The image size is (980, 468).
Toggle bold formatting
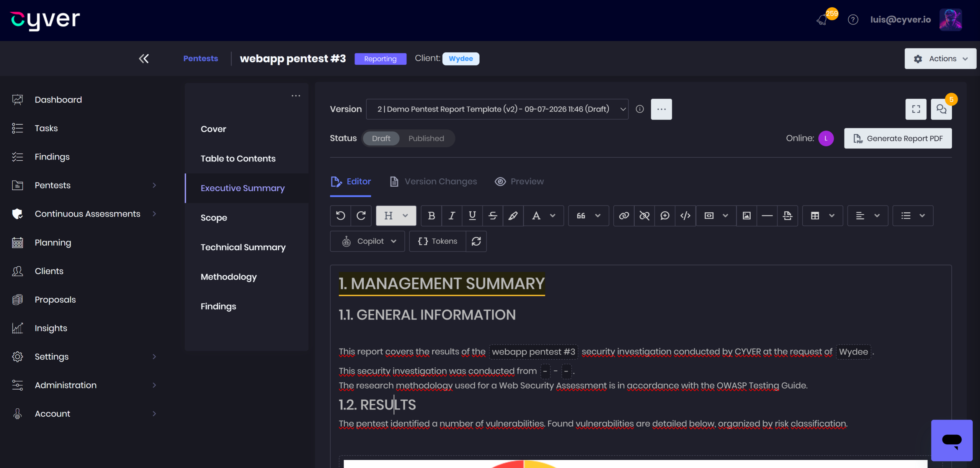431,216
